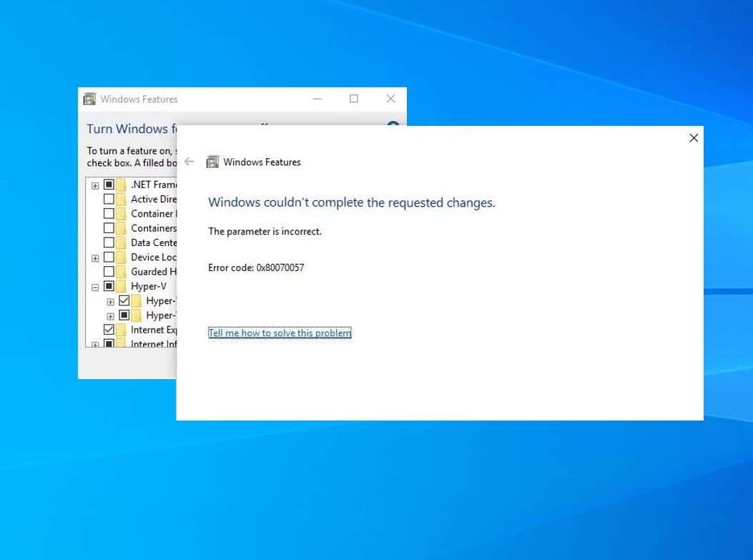The width and height of the screenshot is (753, 560).
Task: Select the 'Internet Exp' tree row label
Action: (x=154, y=330)
